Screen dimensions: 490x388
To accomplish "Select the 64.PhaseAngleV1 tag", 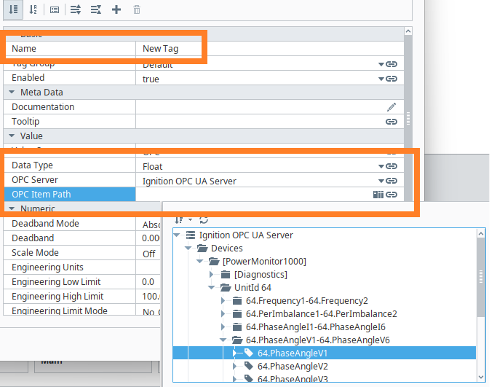I will click(x=292, y=353).
